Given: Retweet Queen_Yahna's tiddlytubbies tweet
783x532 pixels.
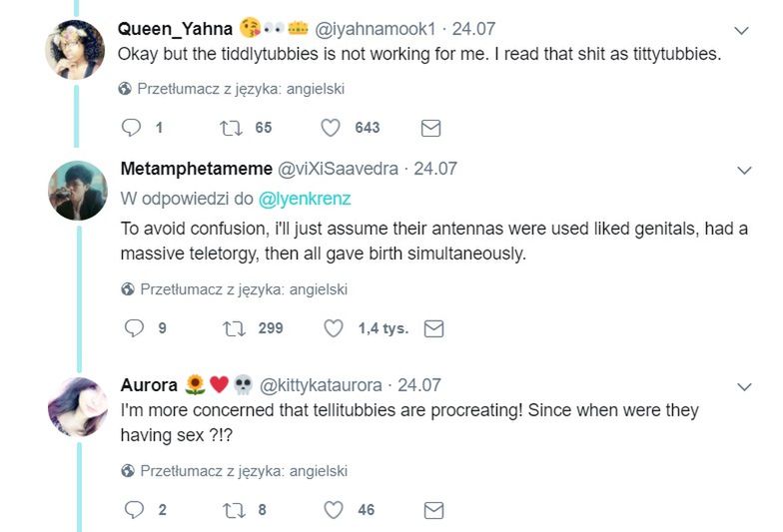Looking at the screenshot, I should coord(231,128).
